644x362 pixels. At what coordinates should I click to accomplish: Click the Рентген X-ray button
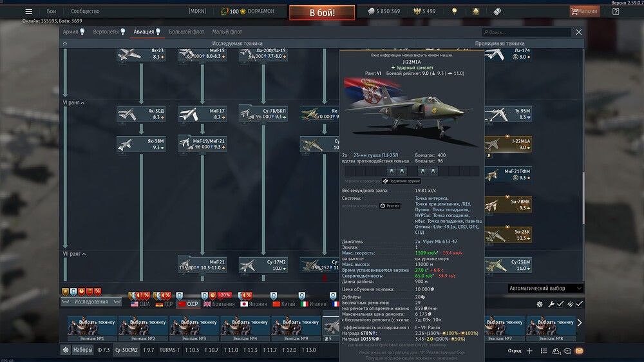tap(390, 206)
